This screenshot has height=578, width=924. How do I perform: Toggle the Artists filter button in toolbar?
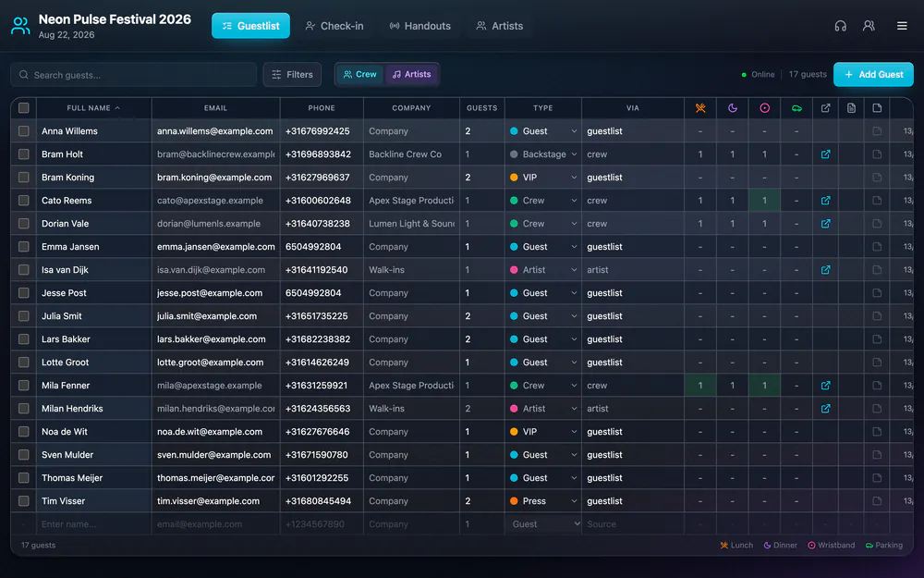[412, 74]
